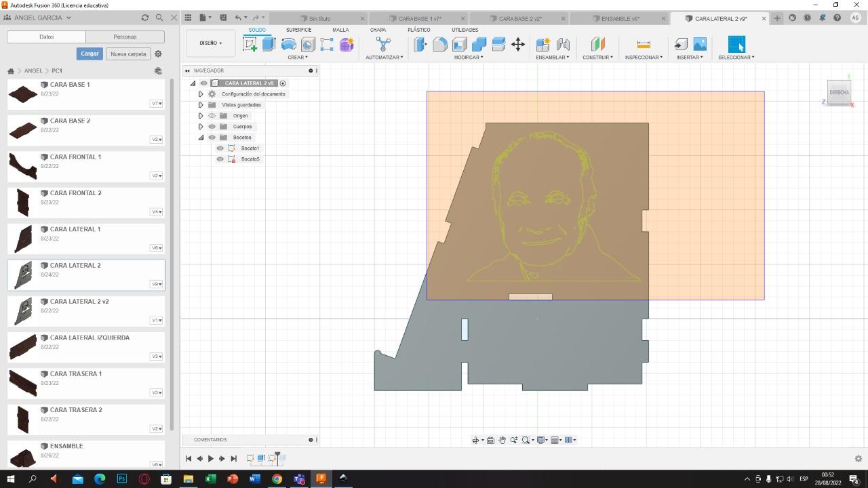Open the CARA FRONTAL 1 thumbnail
The width and height of the screenshot is (868, 488).
point(23,166)
